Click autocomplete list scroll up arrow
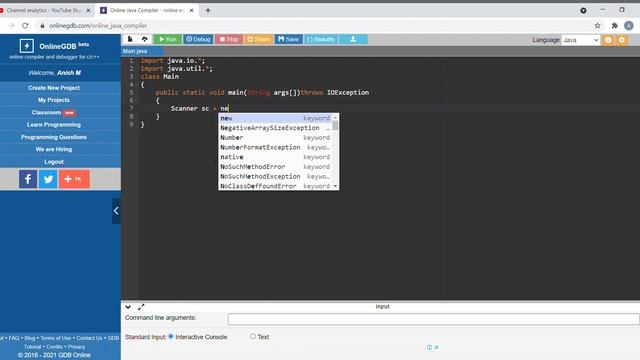640x360 pixels. click(x=336, y=118)
